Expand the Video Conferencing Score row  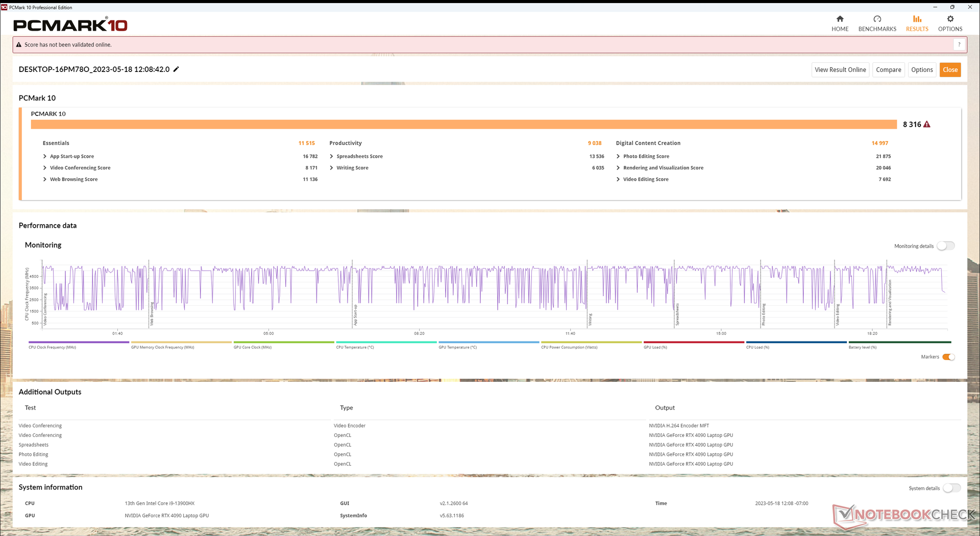point(45,168)
